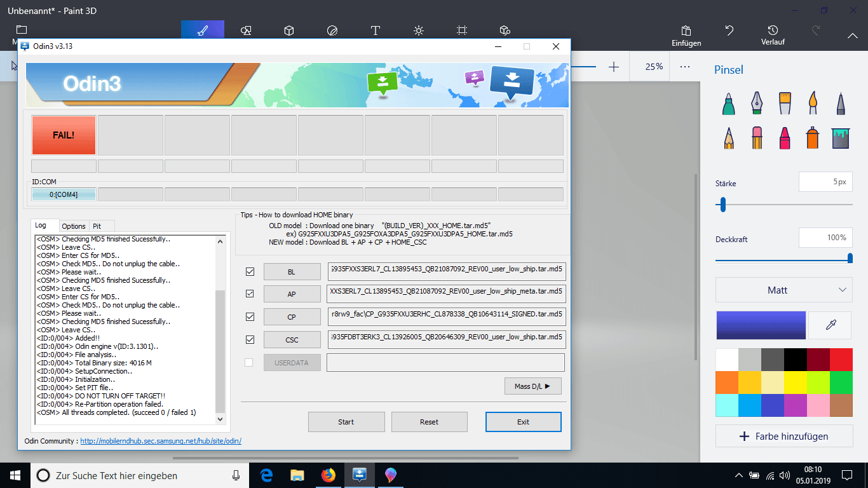Choose the fill bucket tool
This screenshot has height=488, width=868.
(841, 137)
